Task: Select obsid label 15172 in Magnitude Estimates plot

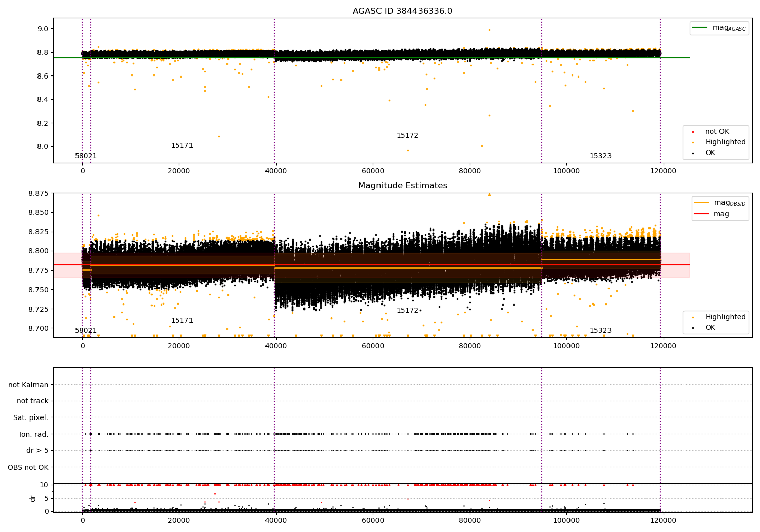Action: [407, 311]
